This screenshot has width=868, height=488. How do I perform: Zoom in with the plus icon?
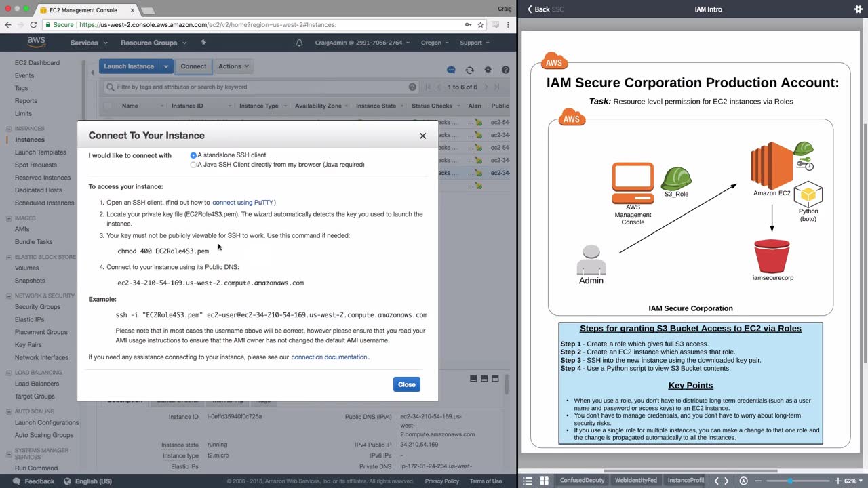click(x=838, y=481)
